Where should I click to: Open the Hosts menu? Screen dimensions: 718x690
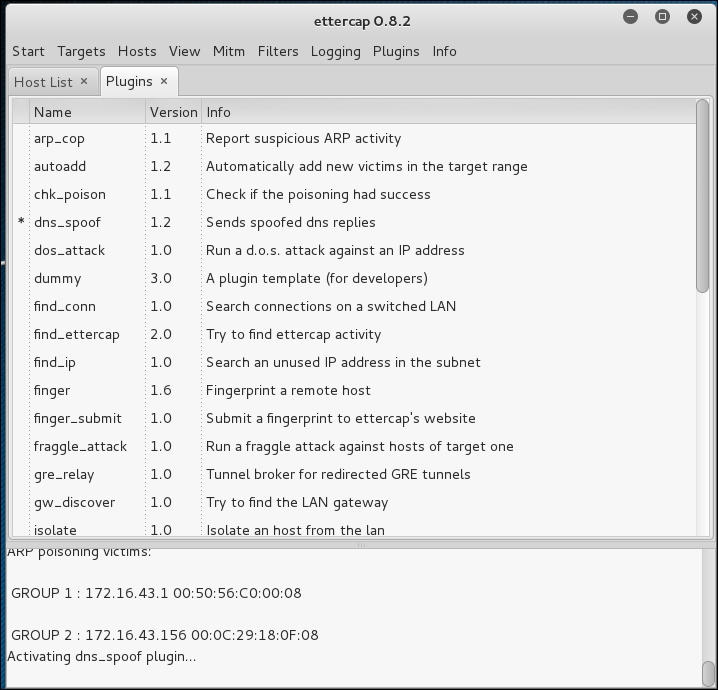[x=137, y=51]
